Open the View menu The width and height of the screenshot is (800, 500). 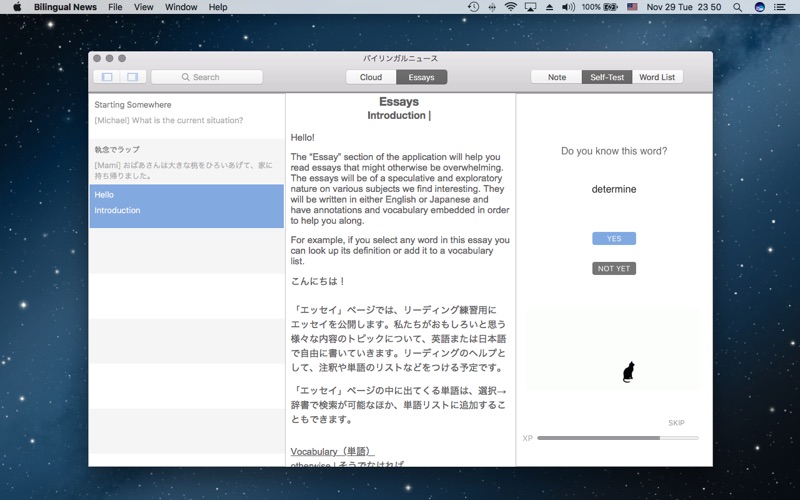144,7
